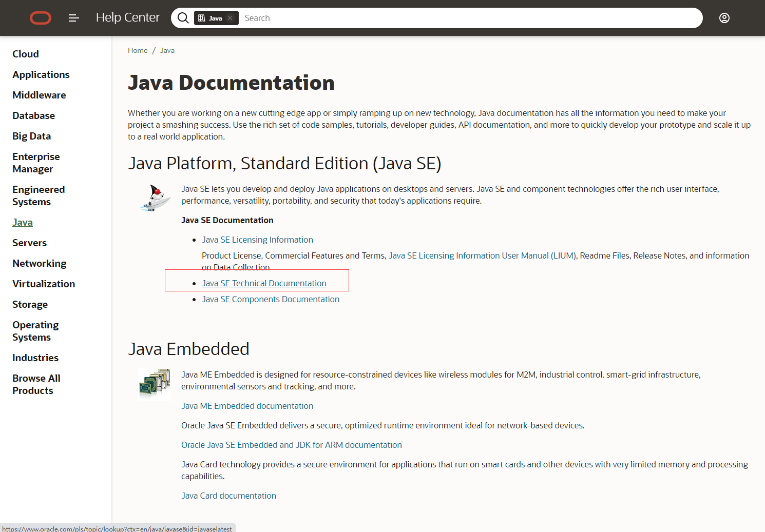Click the search magnifier icon
This screenshot has height=532, width=765.
pyautogui.click(x=183, y=18)
